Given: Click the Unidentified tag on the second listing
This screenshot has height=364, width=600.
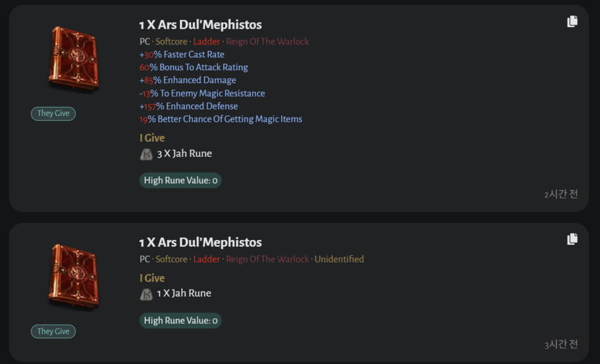Looking at the screenshot, I should coord(339,259).
